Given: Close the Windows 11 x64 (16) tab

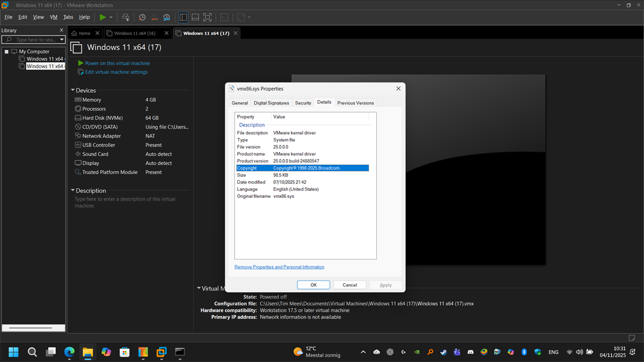Looking at the screenshot, I should [x=166, y=33].
